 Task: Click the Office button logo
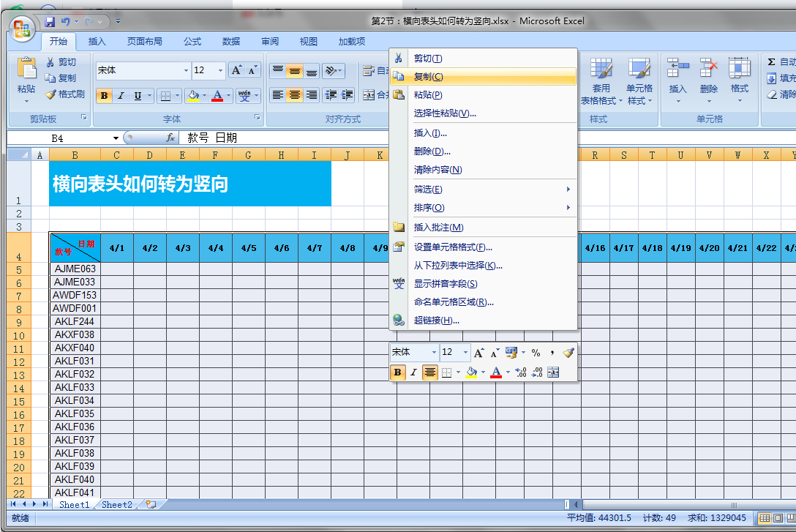pos(22,28)
